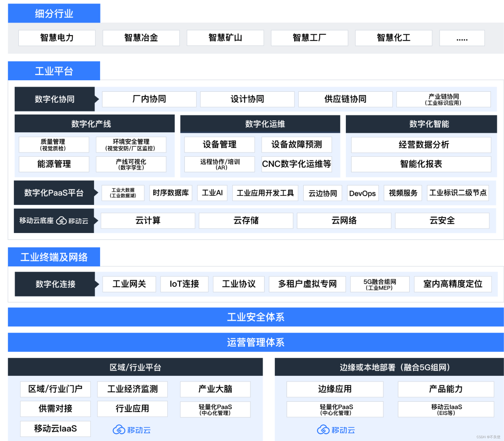504x441 pixels.
Task: Click the 智慧矿山 industry box
Action: click(225, 38)
